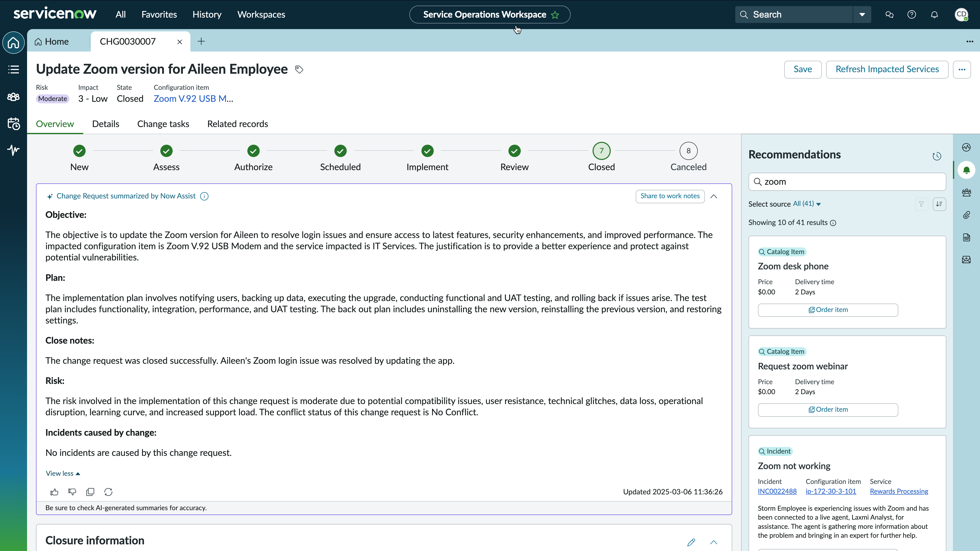This screenshot has width=980, height=551.
Task: Open the Favorites menu
Action: [x=159, y=15]
